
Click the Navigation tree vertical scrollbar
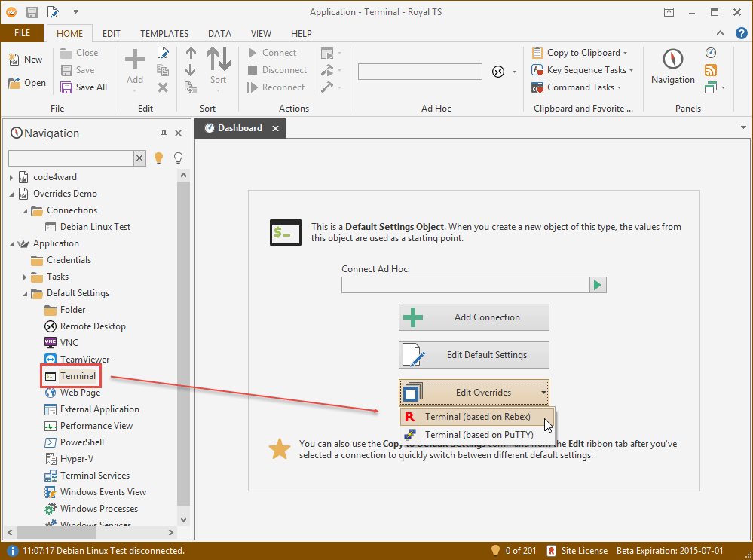click(x=183, y=342)
